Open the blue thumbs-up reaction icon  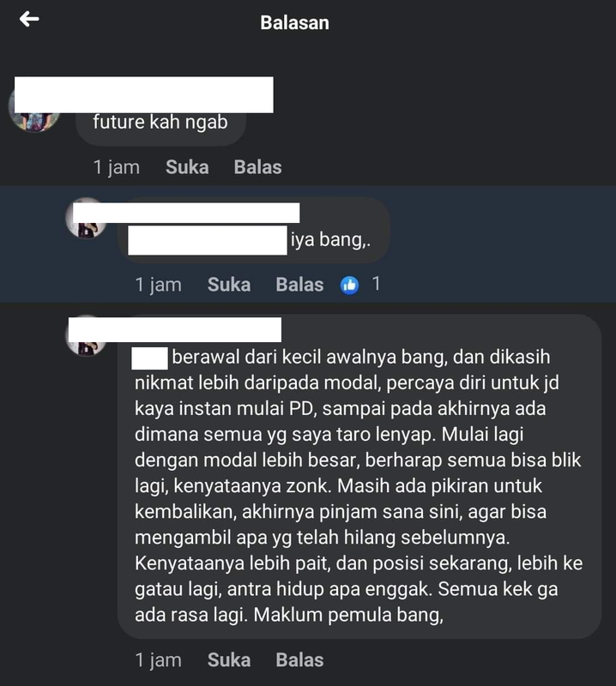[x=349, y=286]
